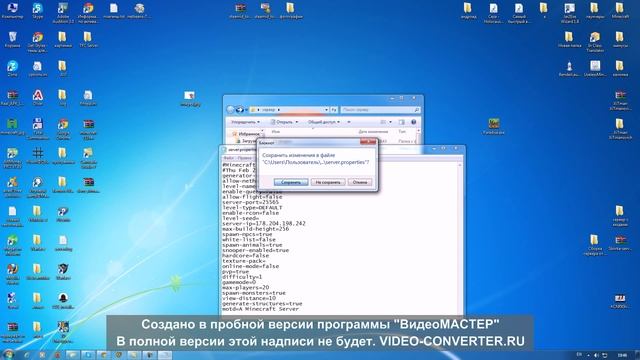The width and height of the screenshot is (640, 360).
Task: Expand Explorer address bar history dropdown
Action: pos(326,110)
